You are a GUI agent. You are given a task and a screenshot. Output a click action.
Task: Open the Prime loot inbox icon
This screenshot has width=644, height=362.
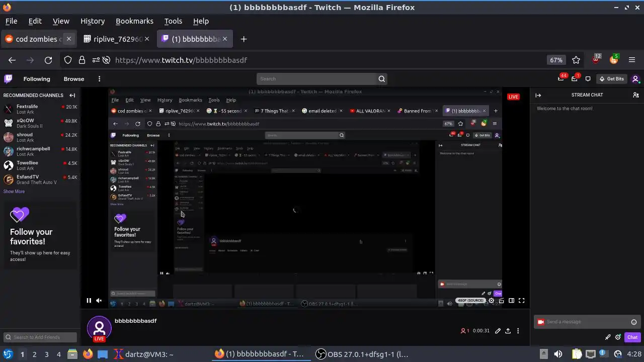[575, 79]
